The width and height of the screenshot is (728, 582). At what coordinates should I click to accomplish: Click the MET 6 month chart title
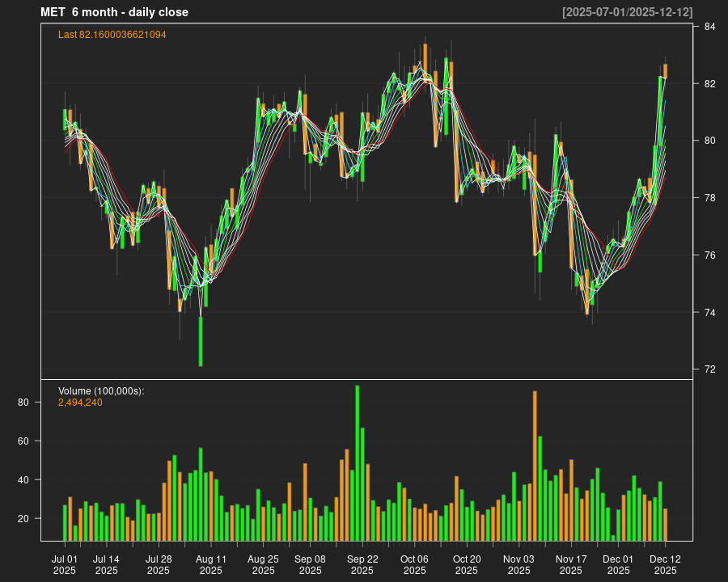[114, 12]
